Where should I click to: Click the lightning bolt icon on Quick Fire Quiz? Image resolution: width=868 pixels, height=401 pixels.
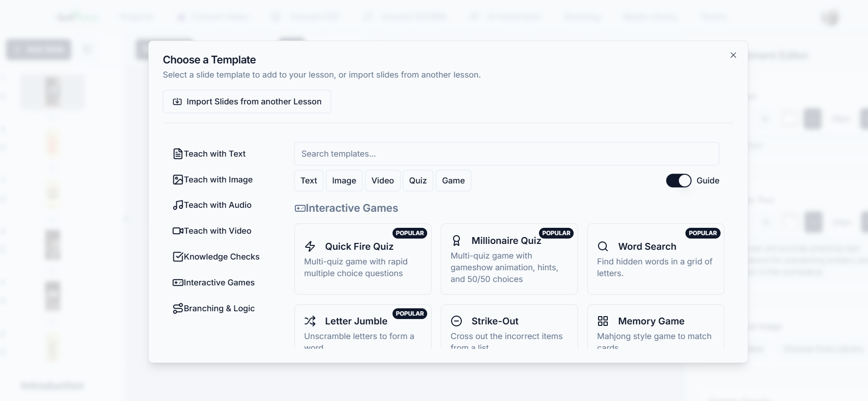tap(310, 246)
